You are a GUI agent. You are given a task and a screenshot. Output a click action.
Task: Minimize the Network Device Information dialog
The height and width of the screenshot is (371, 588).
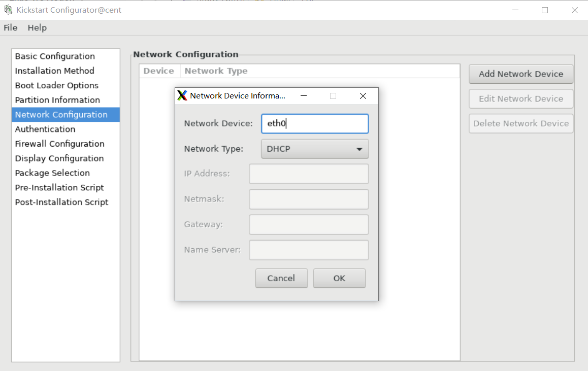(x=303, y=96)
